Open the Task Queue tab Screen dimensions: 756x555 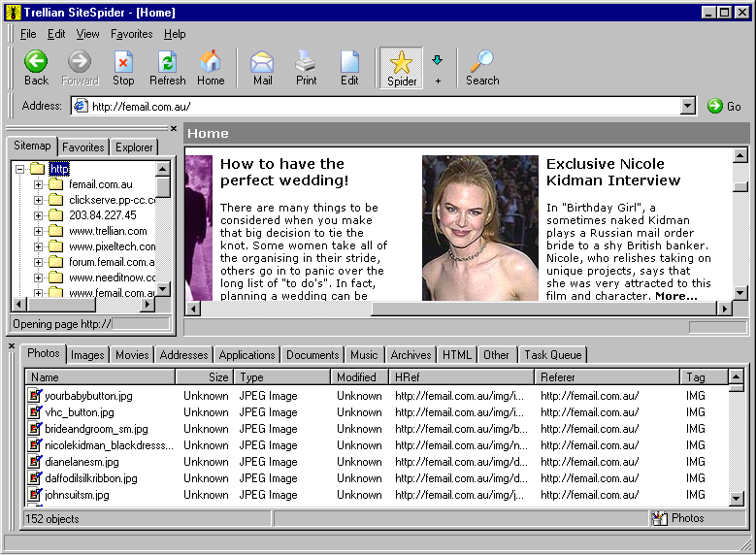coord(553,355)
